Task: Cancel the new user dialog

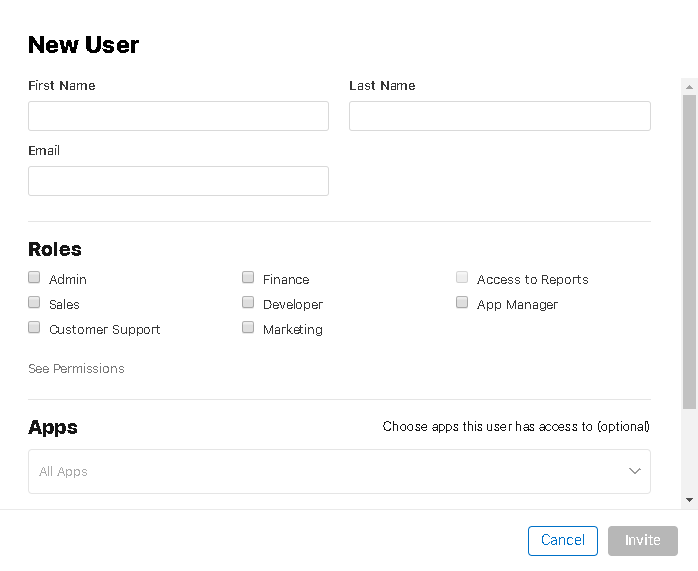Action: point(563,541)
